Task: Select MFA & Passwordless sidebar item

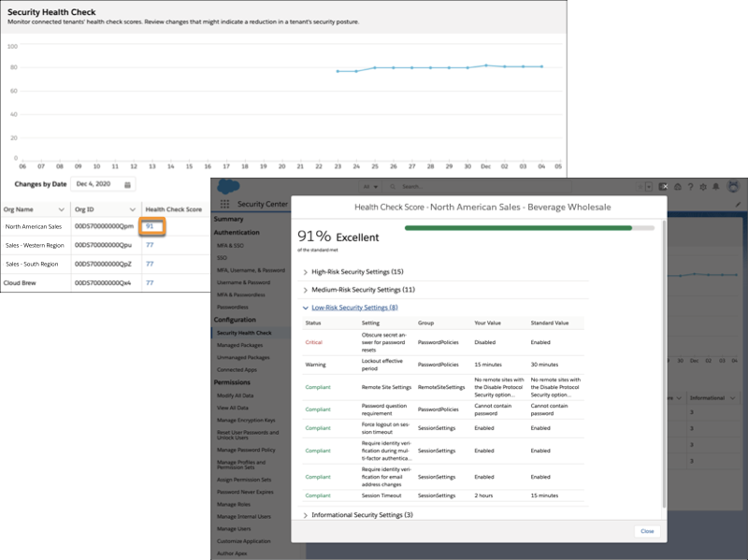Action: pyautogui.click(x=241, y=294)
